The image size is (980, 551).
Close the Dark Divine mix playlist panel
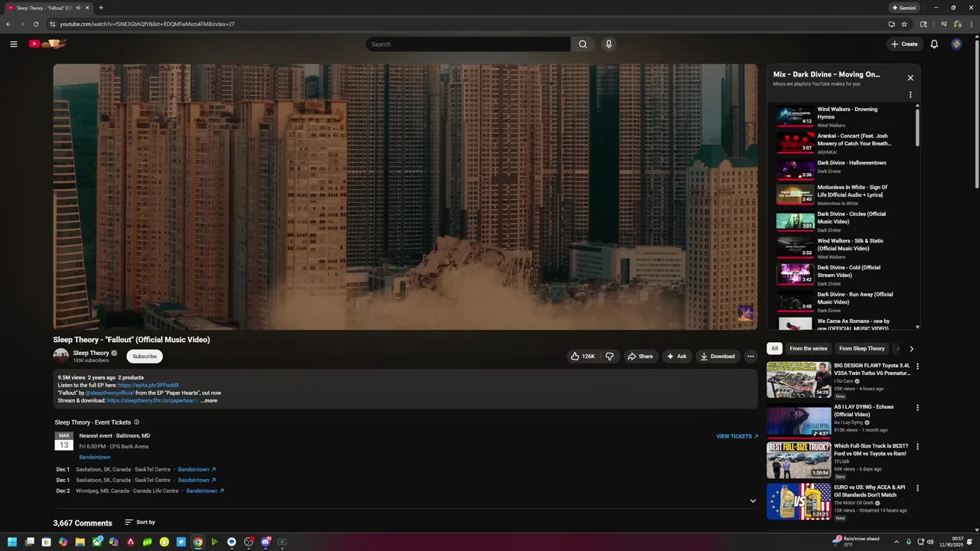[910, 78]
